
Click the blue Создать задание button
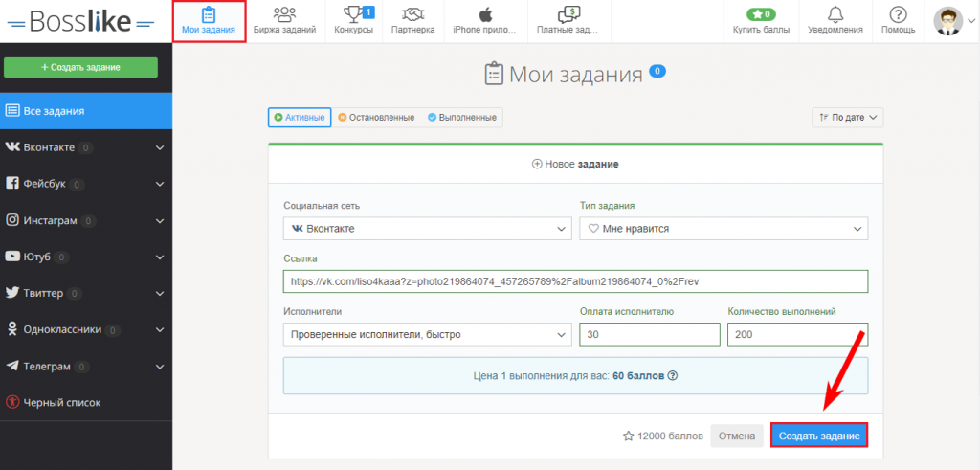[x=819, y=436]
